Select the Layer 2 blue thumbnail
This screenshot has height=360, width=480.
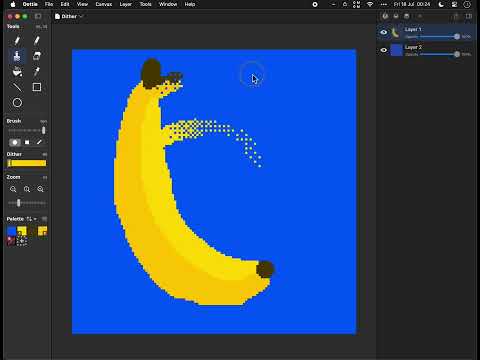[x=396, y=50]
